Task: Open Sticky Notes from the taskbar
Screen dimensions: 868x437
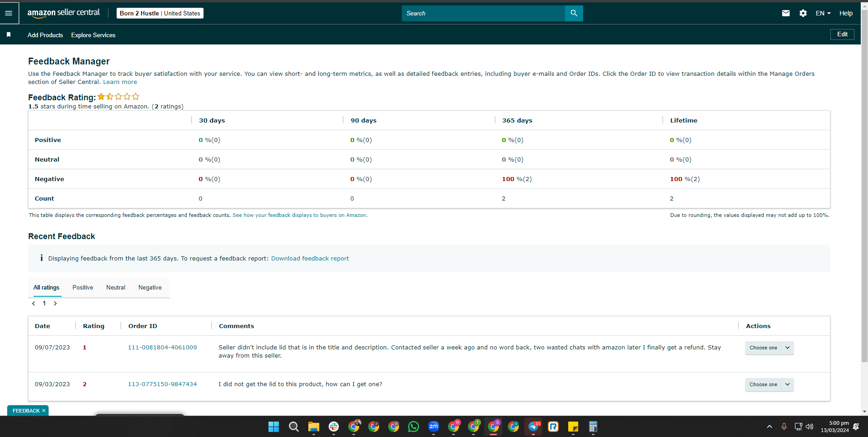Action: (x=573, y=427)
